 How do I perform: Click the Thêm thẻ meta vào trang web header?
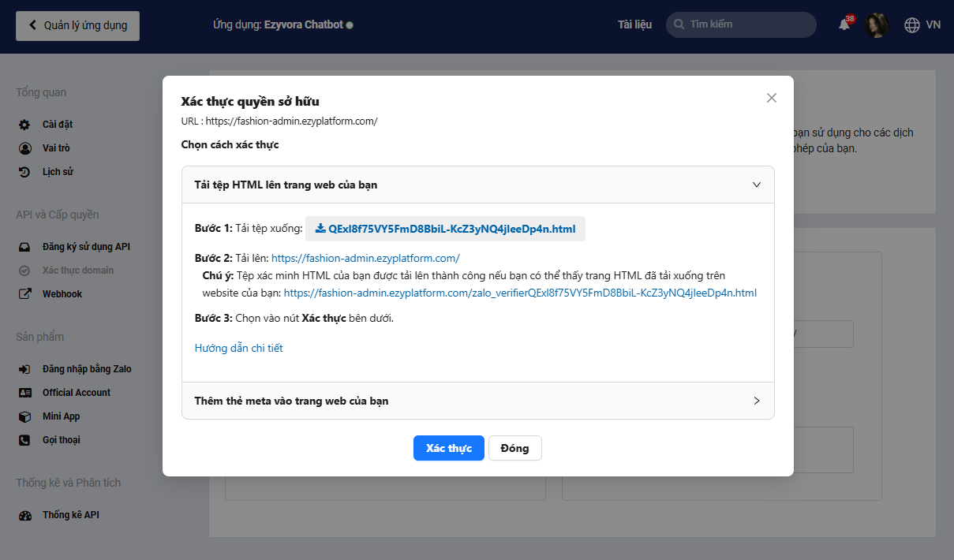(478, 401)
